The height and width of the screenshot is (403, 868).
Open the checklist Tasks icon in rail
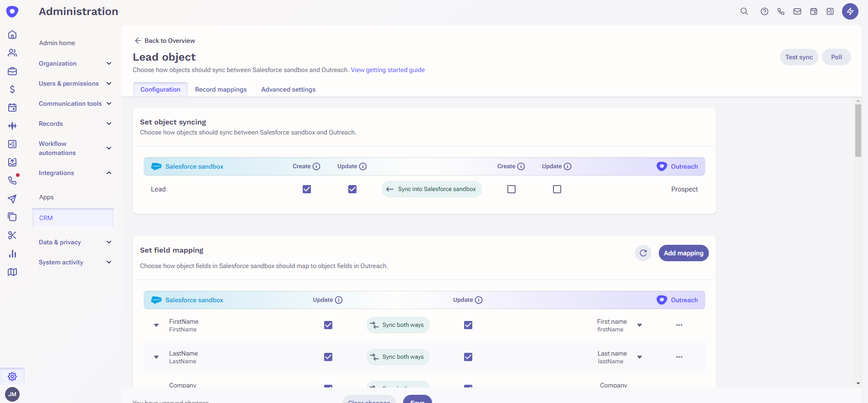point(12,144)
